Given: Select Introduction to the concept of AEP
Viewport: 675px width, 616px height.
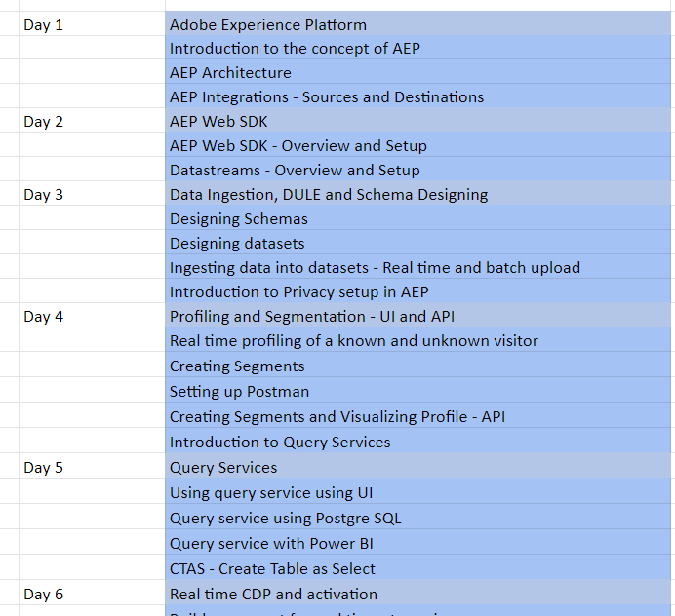Looking at the screenshot, I should (295, 48).
